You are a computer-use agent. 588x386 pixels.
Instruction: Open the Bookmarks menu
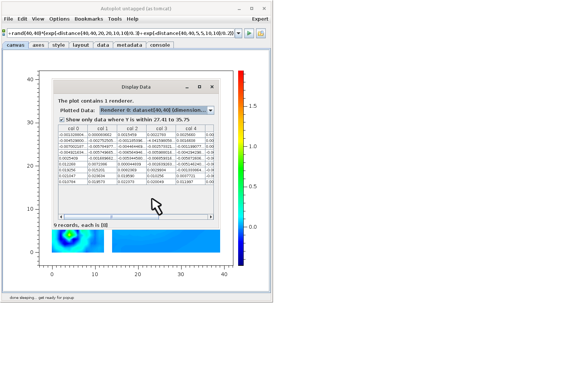pos(89,19)
